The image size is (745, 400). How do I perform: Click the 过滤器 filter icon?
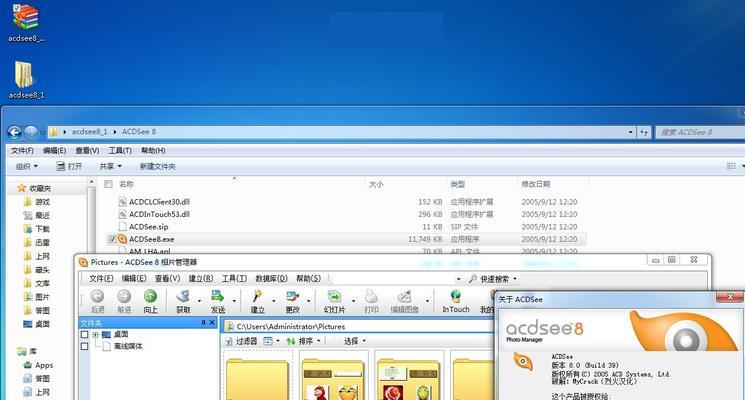(x=229, y=341)
